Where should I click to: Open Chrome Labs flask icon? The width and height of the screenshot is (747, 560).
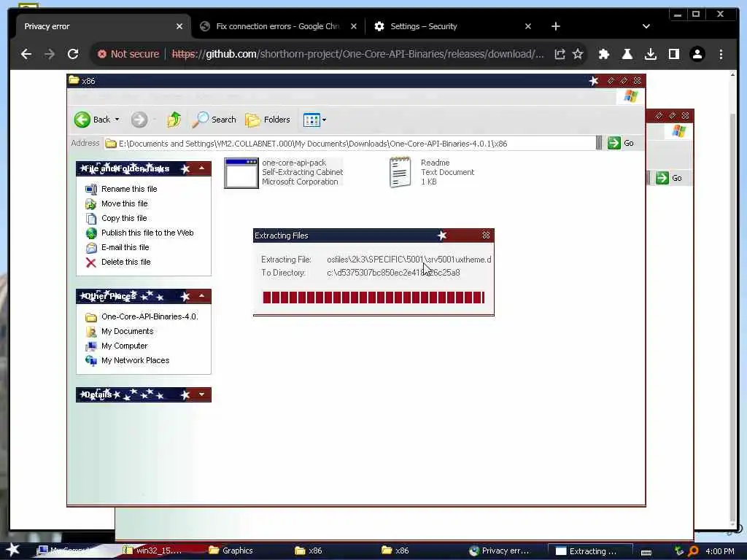(x=627, y=54)
